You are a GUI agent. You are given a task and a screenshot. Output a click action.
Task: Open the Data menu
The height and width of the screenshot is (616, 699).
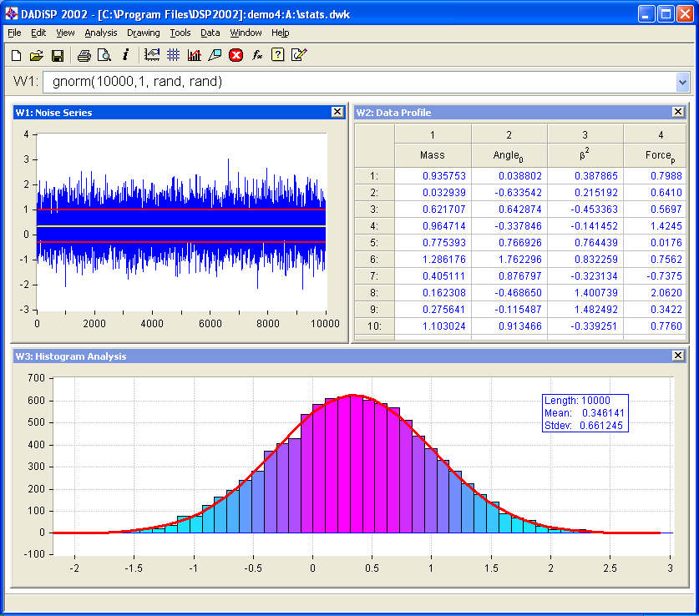210,33
